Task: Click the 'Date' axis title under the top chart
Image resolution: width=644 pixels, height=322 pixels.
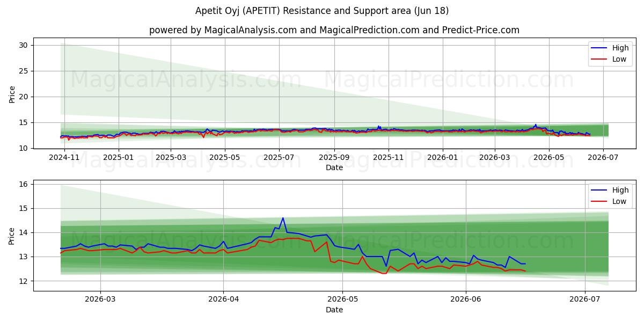Action: coord(334,167)
